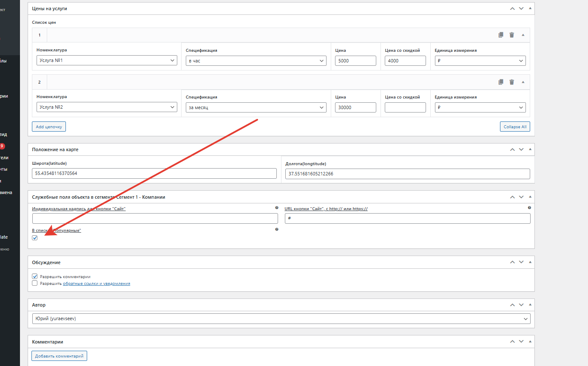Duplicate price row 1 using copy icon
The width and height of the screenshot is (588, 366).
coord(501,35)
